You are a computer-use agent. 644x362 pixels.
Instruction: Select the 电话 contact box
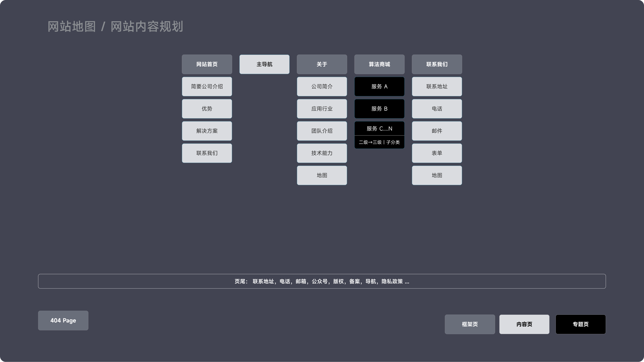coord(437,108)
